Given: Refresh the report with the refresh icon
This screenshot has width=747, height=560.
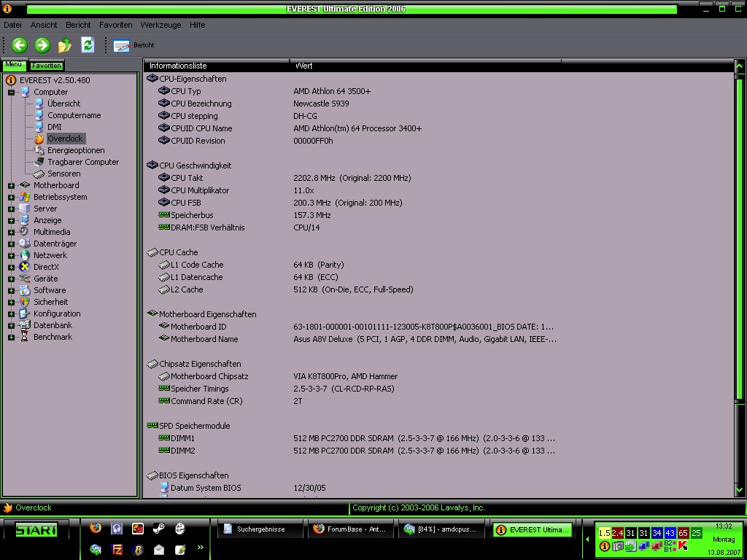Looking at the screenshot, I should click(x=88, y=45).
